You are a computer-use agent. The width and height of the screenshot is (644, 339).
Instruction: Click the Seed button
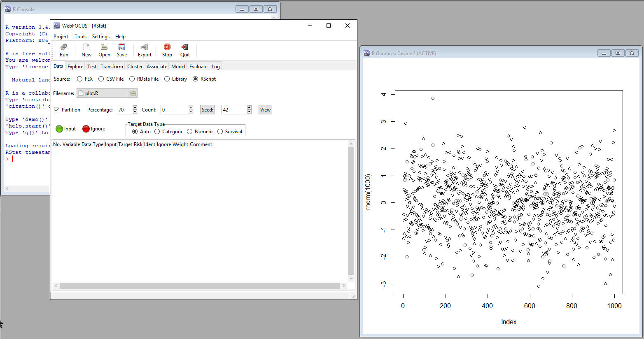tap(208, 110)
